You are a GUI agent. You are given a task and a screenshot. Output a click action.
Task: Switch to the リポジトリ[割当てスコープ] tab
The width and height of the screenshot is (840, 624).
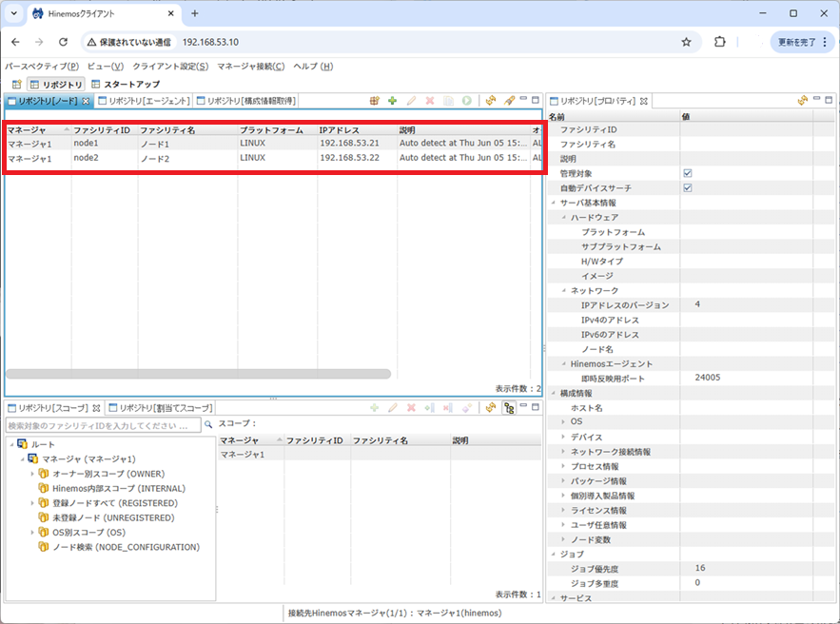162,408
